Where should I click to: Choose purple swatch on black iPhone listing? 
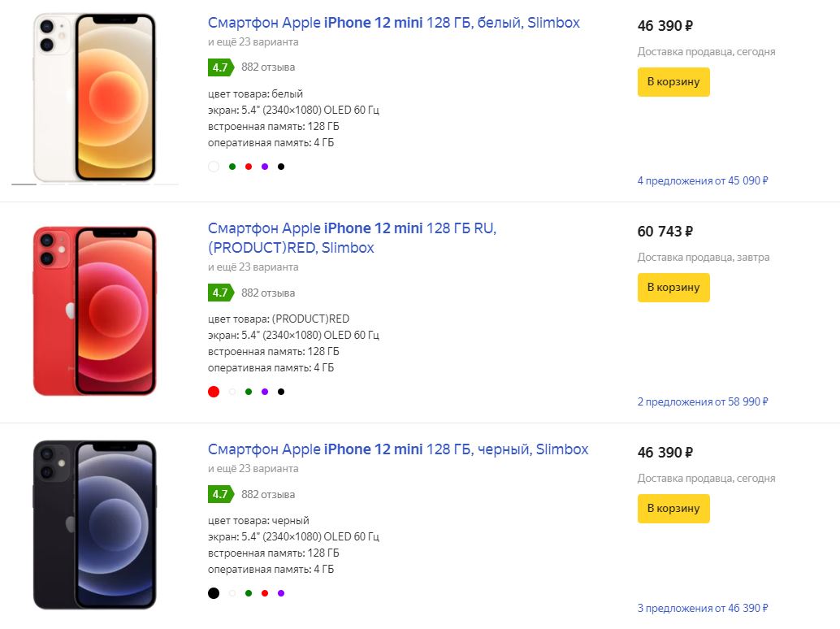pos(281,593)
